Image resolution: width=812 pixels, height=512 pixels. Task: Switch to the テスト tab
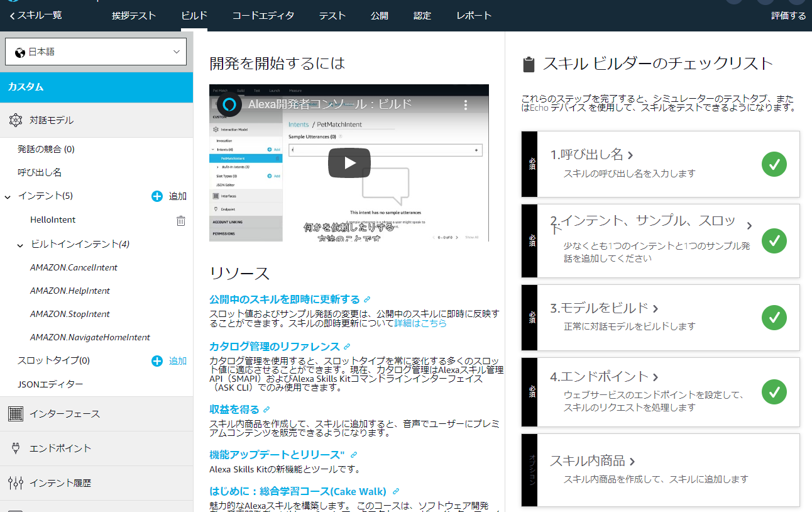[x=332, y=16]
